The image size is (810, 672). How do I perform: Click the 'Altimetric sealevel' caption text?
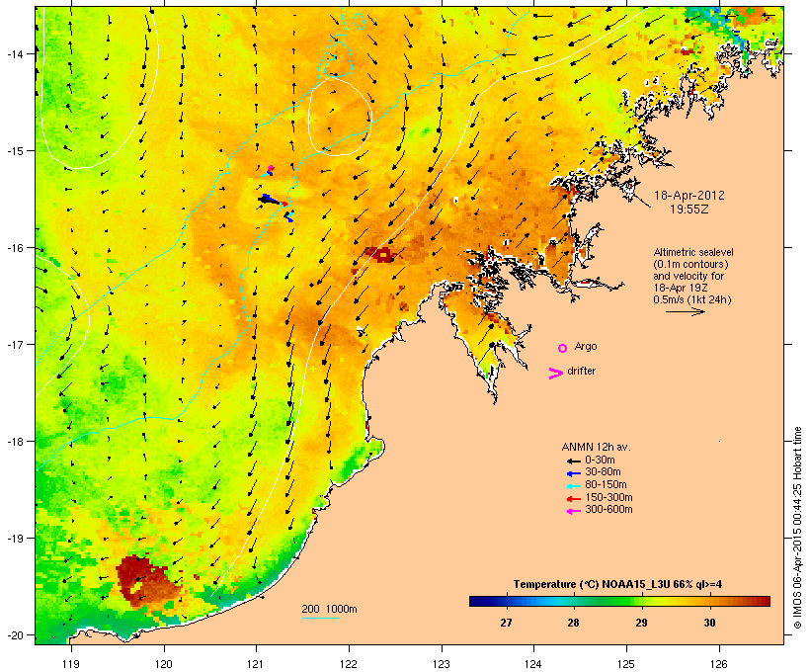click(x=693, y=252)
